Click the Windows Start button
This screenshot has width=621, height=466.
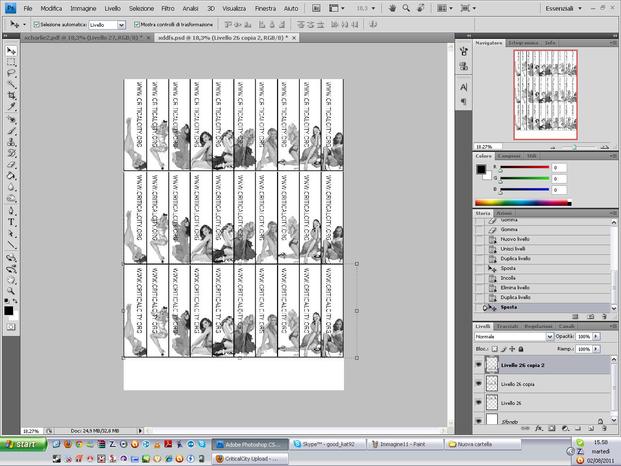[23, 444]
